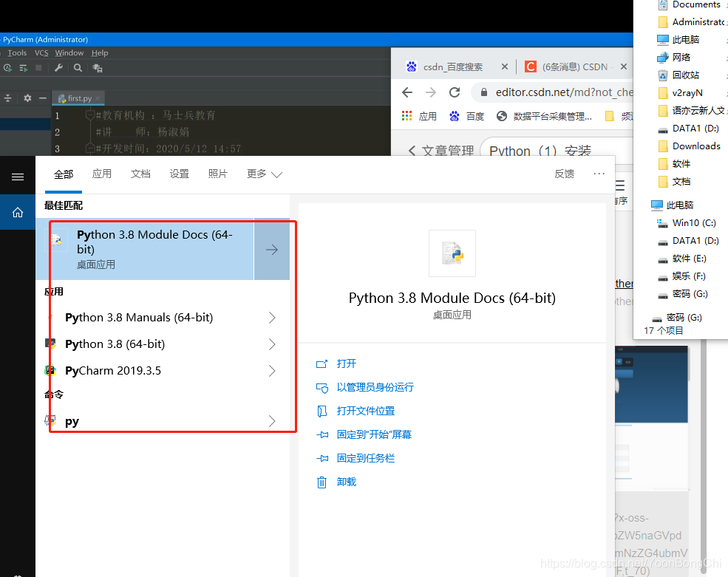Close the first.py tab in PyCharm
This screenshot has width=728, height=577.
[x=98, y=98]
